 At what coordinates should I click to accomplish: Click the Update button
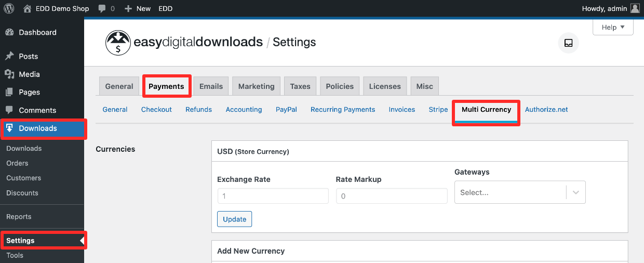234,219
